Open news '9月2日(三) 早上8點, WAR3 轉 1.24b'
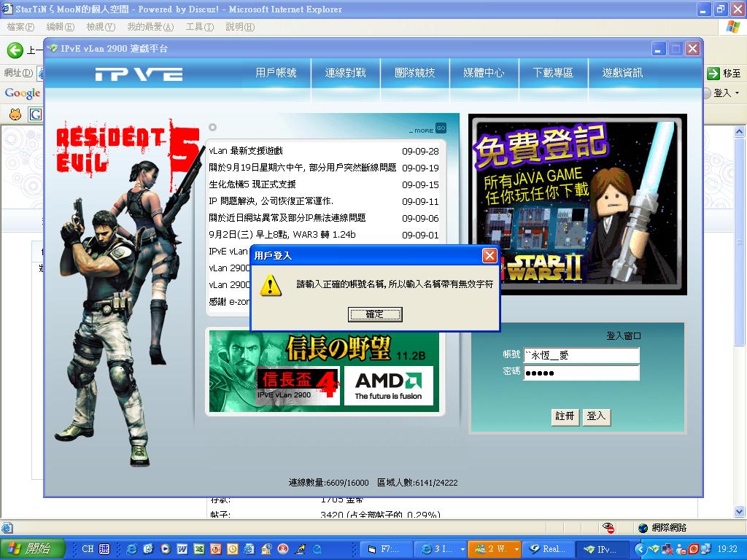The width and height of the screenshot is (747, 560). pyautogui.click(x=282, y=234)
